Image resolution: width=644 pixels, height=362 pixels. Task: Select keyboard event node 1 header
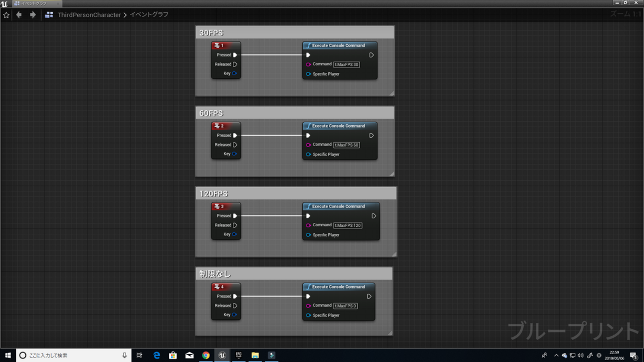point(226,46)
